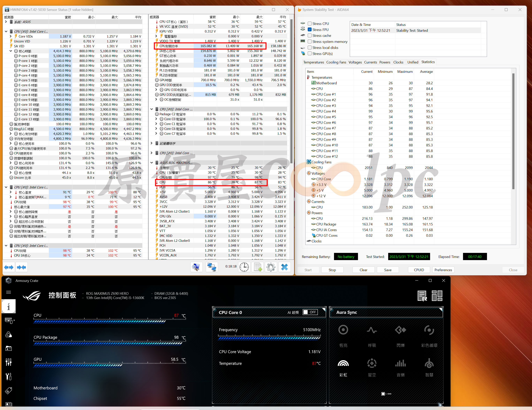Switch to Clocks tab in AIDA64
The image size is (532, 410).
coord(398,62)
